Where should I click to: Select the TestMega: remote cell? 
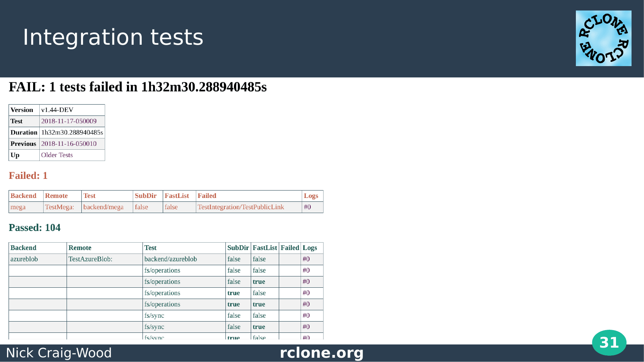pyautogui.click(x=62, y=207)
